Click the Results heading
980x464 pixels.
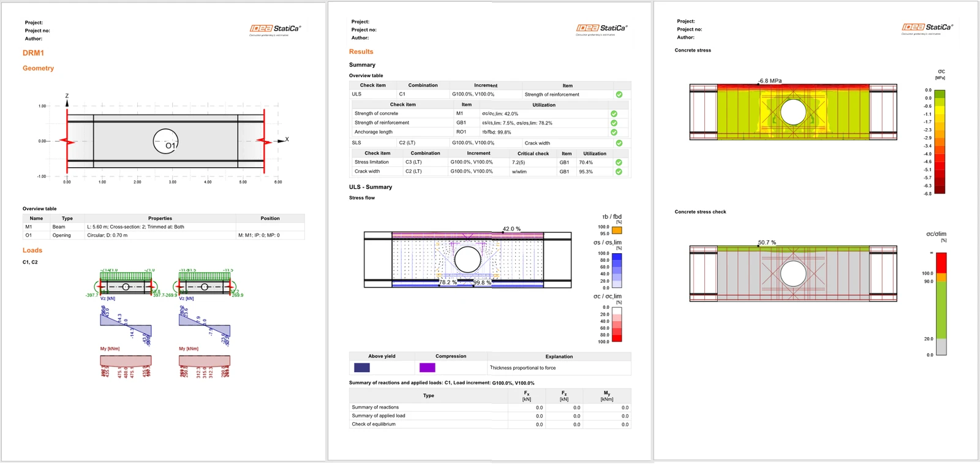361,51
